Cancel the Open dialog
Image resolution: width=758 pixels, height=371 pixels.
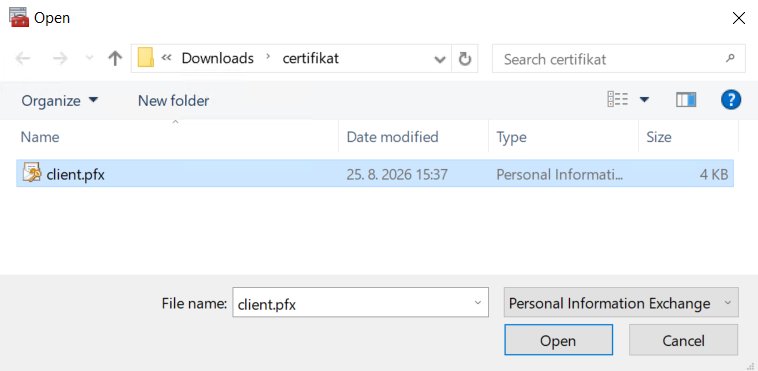(x=683, y=341)
